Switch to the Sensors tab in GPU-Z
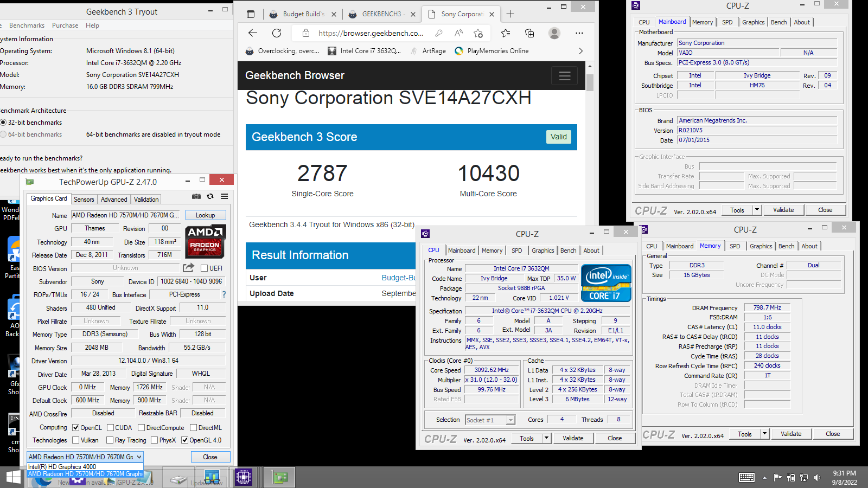The image size is (868, 488). [84, 199]
